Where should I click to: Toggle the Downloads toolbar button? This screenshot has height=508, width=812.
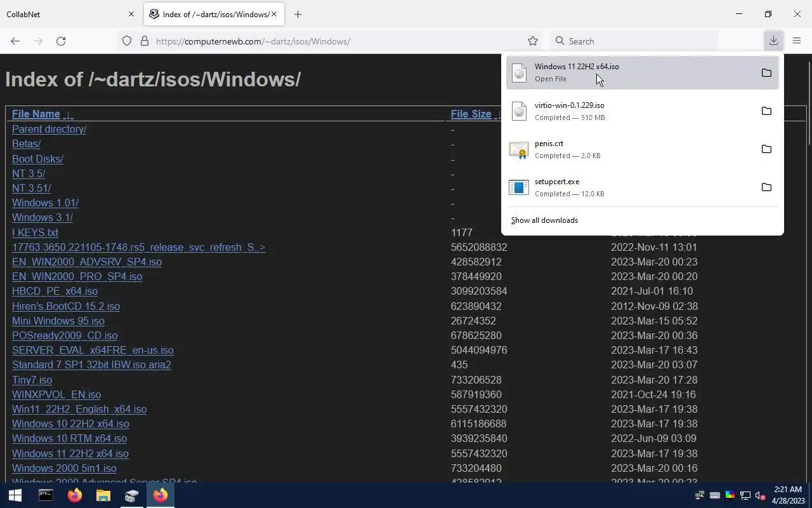click(773, 41)
